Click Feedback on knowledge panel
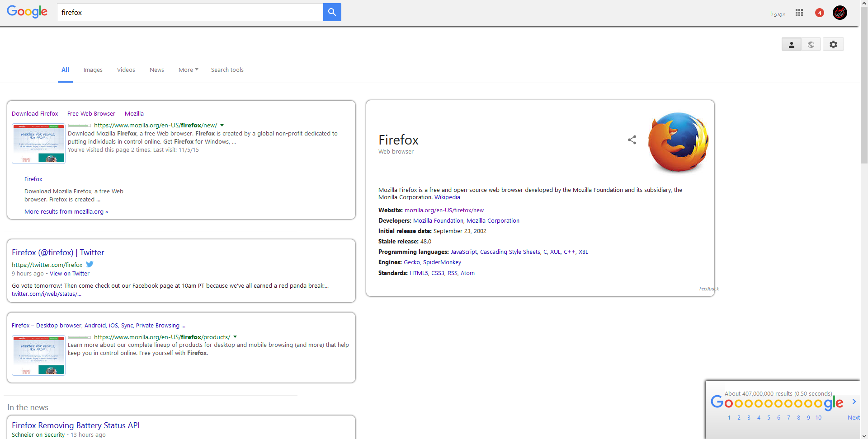The height and width of the screenshot is (439, 868). (709, 289)
